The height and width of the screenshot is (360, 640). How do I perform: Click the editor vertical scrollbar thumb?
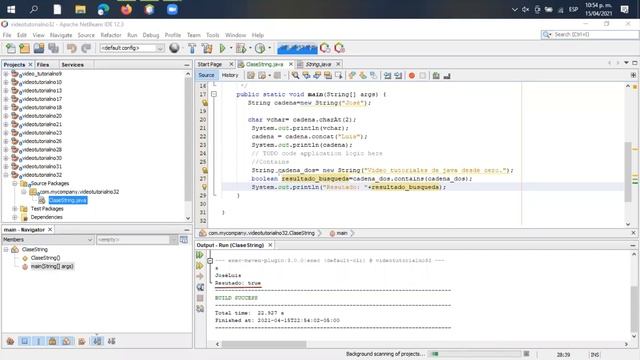pyautogui.click(x=628, y=171)
